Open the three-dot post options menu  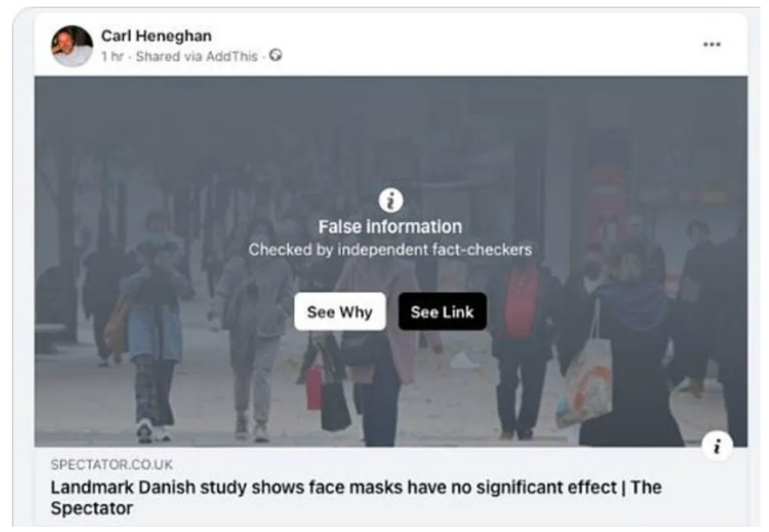pos(712,44)
